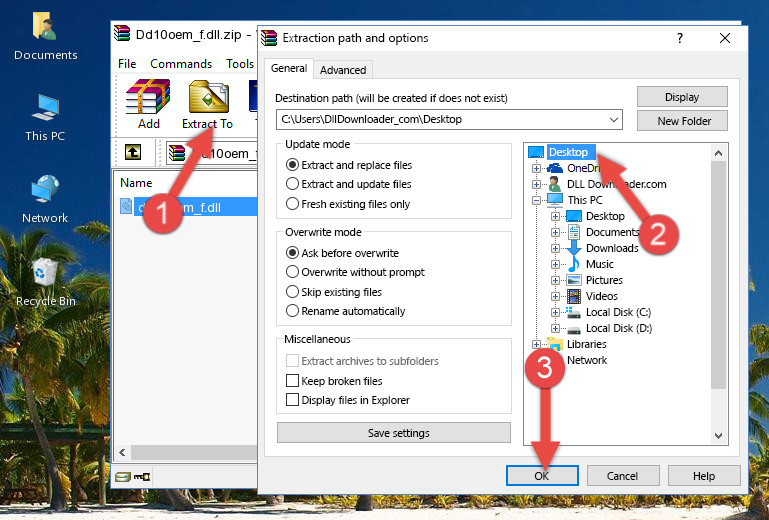The width and height of the screenshot is (769, 520).
Task: Click the WinRAR drive status icon
Action: pyautogui.click(x=123, y=476)
